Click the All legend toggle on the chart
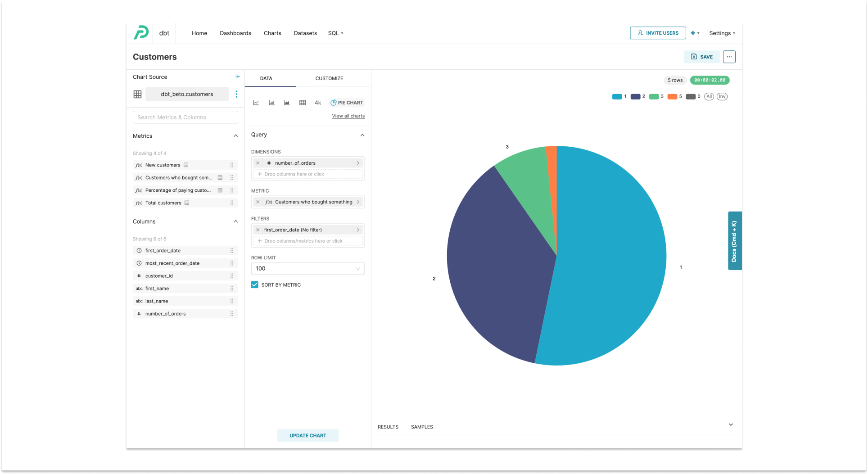This screenshot has height=474, width=868. coord(709,96)
